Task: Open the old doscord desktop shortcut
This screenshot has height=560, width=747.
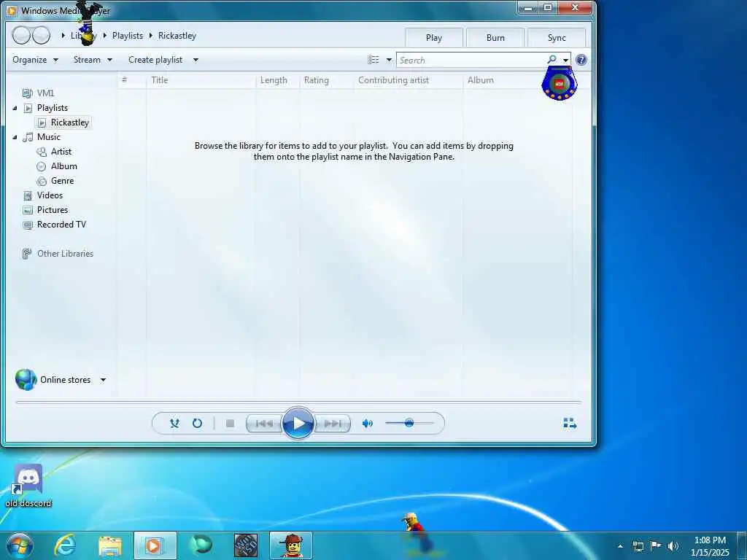Action: pos(28,486)
